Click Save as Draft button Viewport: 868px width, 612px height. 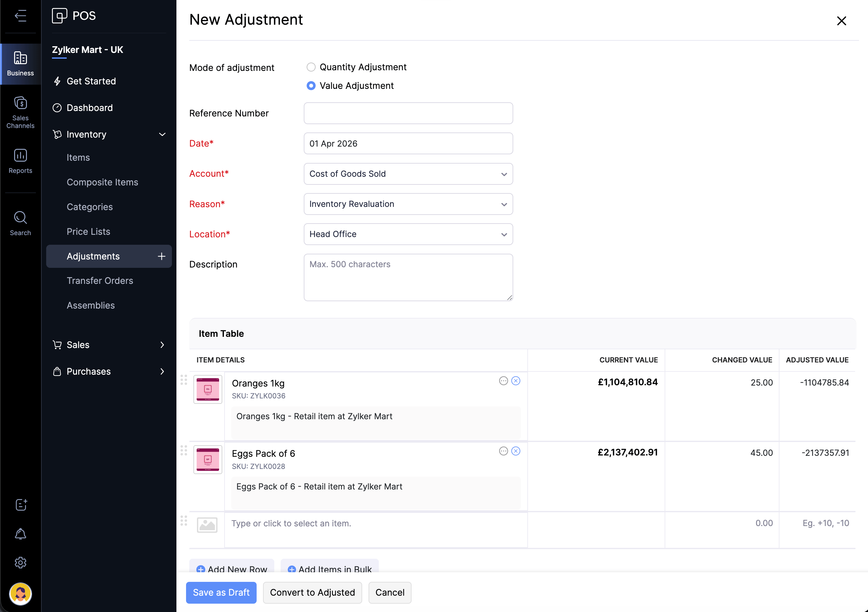(x=221, y=592)
